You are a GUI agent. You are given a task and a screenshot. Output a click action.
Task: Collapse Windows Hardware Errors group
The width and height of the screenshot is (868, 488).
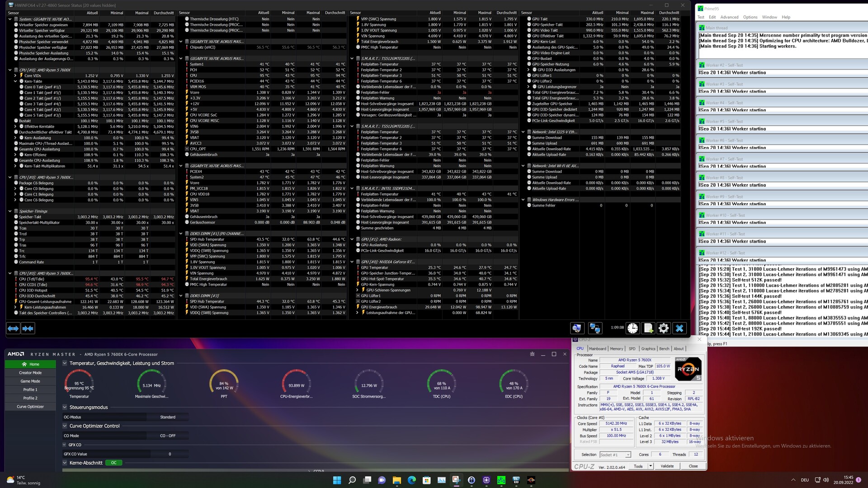pyautogui.click(x=523, y=200)
